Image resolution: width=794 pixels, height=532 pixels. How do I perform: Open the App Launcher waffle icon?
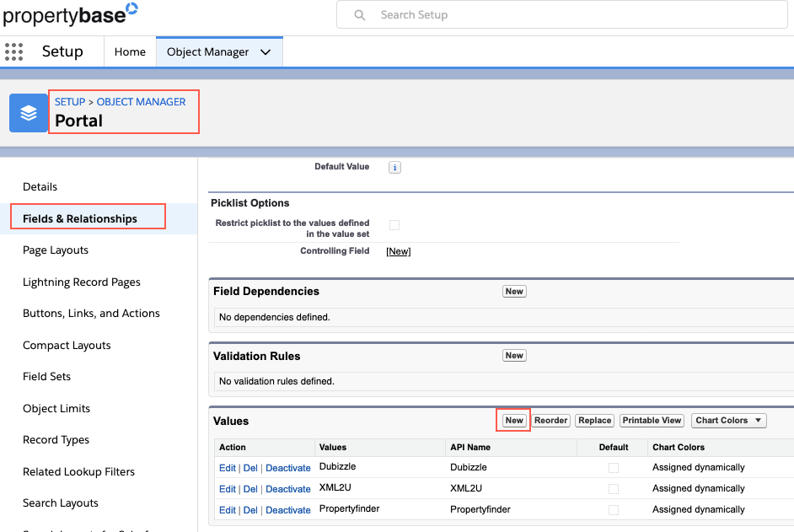pos(13,51)
